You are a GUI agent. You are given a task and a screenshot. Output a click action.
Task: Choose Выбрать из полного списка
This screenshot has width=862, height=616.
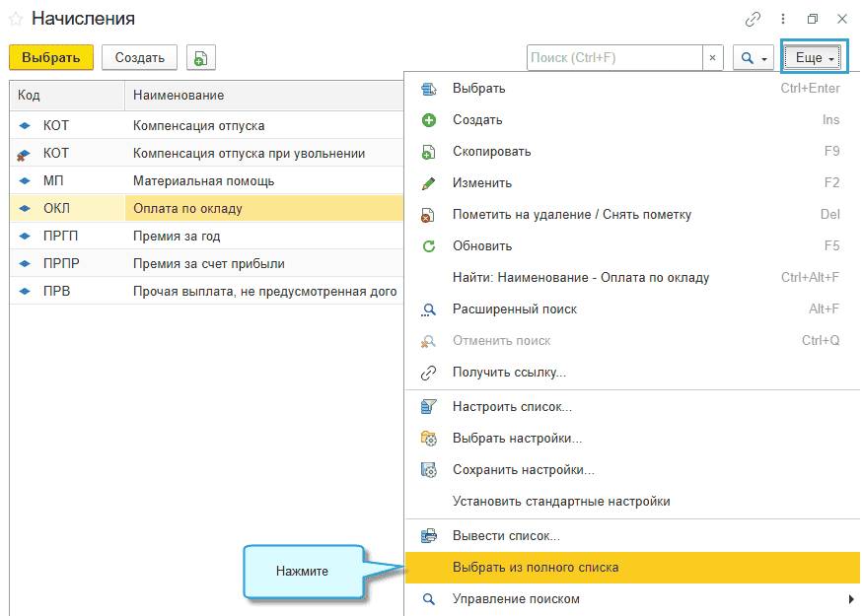[x=536, y=568]
